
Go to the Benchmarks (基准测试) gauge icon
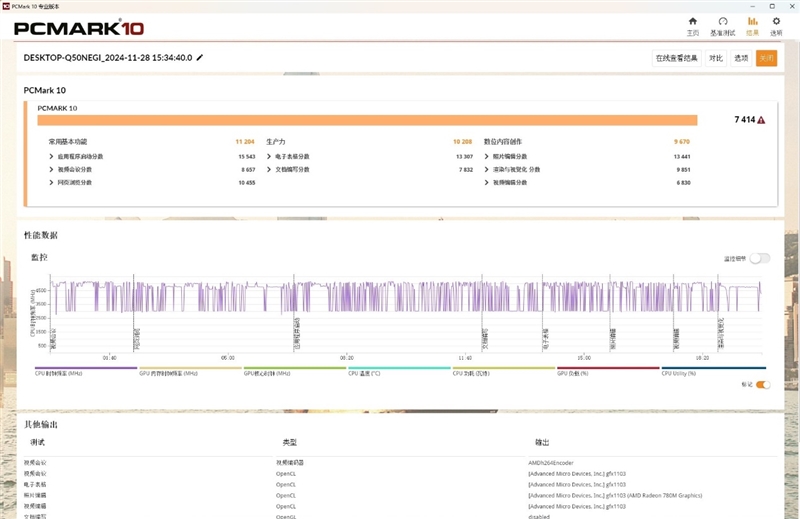coord(722,22)
